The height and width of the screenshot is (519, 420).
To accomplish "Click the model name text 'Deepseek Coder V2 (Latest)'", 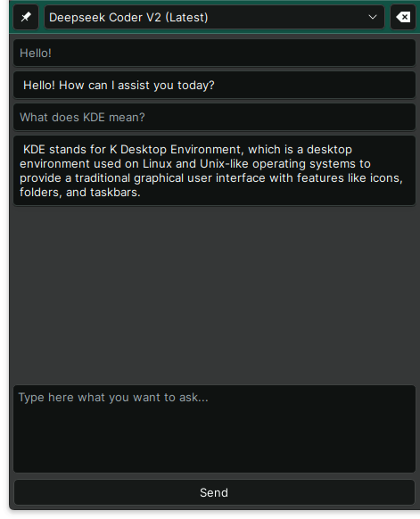I will pos(128,17).
